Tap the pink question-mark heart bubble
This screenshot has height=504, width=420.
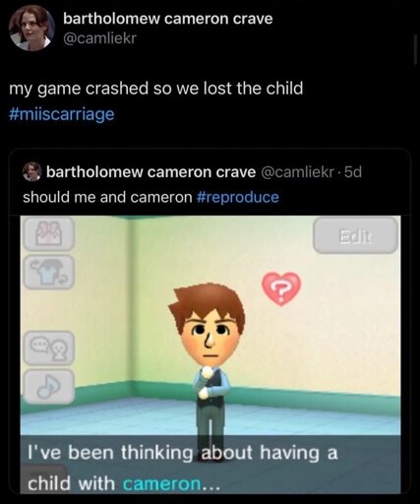tap(281, 288)
